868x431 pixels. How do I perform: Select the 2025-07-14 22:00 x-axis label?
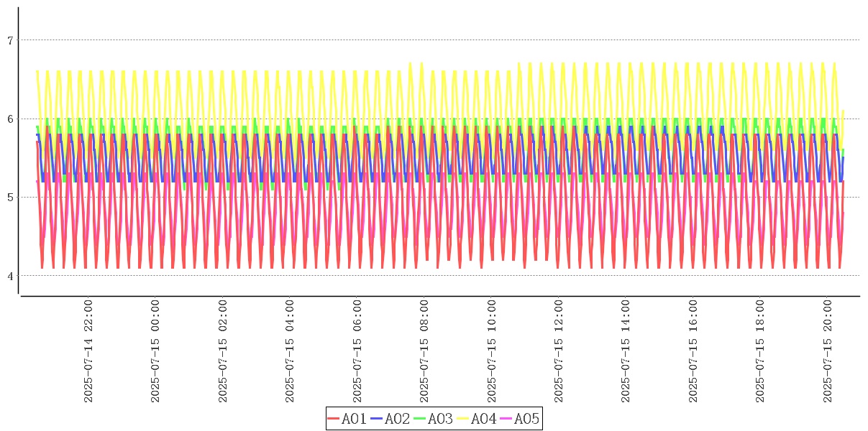click(88, 352)
